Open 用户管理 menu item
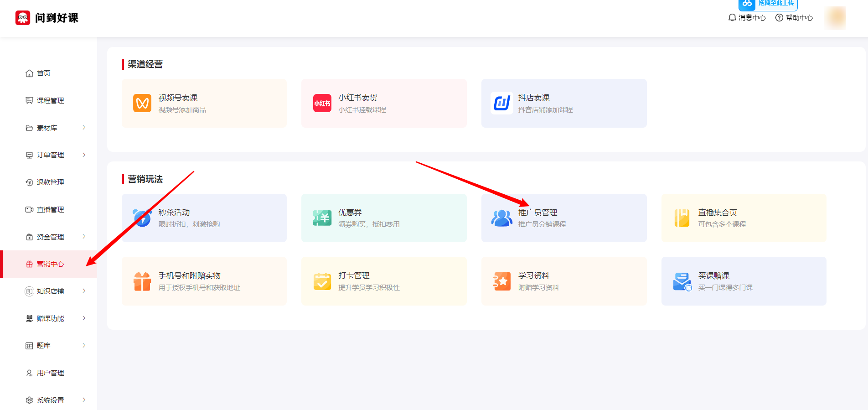 [x=50, y=373]
